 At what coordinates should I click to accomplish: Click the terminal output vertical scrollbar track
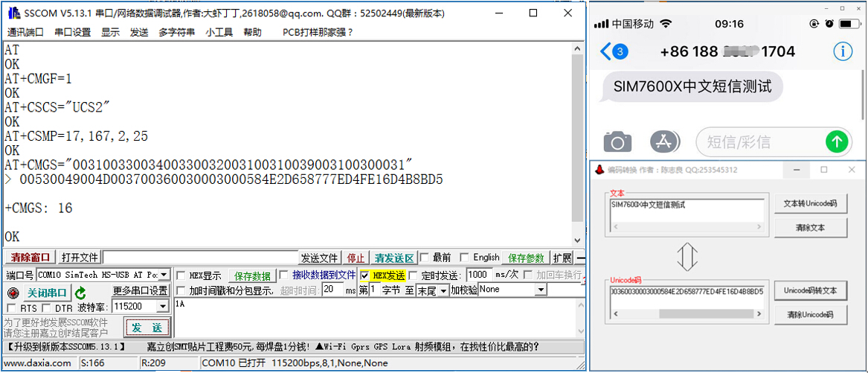click(577, 144)
